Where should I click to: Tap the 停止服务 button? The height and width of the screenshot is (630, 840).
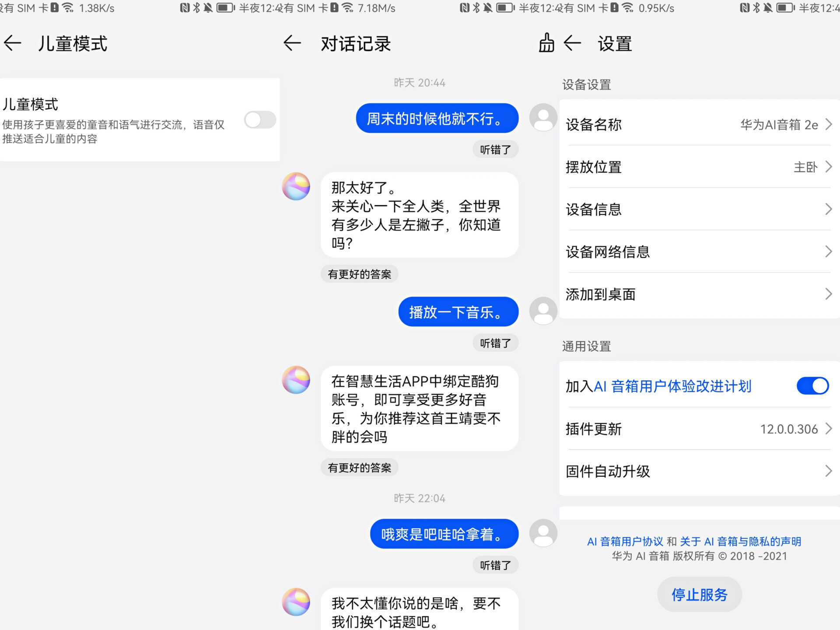coord(699,595)
